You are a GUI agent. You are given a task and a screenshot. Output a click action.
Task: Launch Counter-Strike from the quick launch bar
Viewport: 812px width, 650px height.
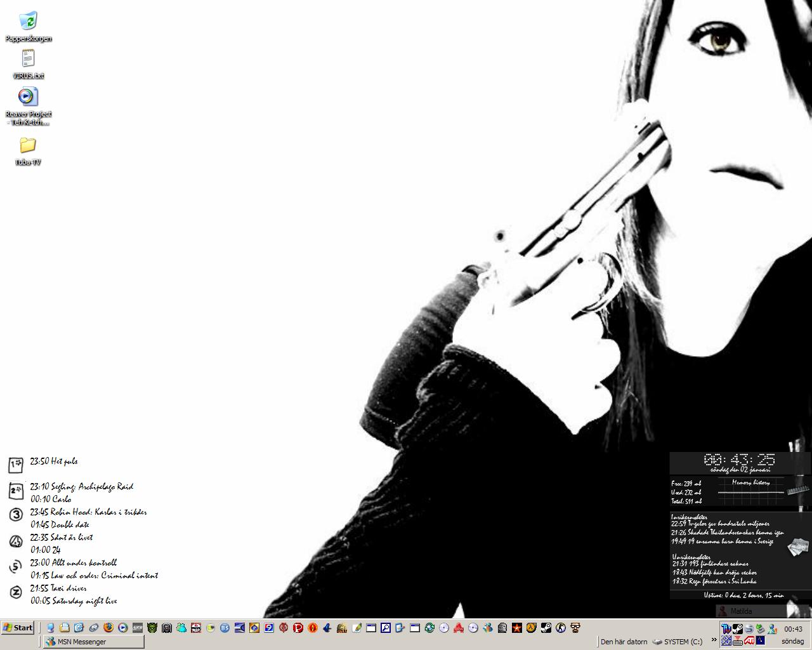[x=560, y=628]
